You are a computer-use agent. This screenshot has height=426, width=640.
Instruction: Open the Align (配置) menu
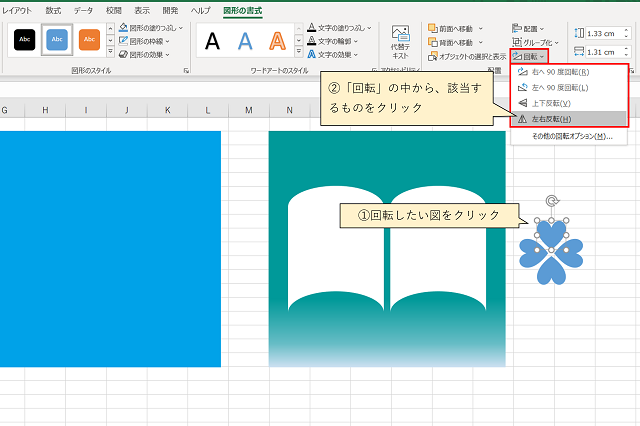(528, 29)
